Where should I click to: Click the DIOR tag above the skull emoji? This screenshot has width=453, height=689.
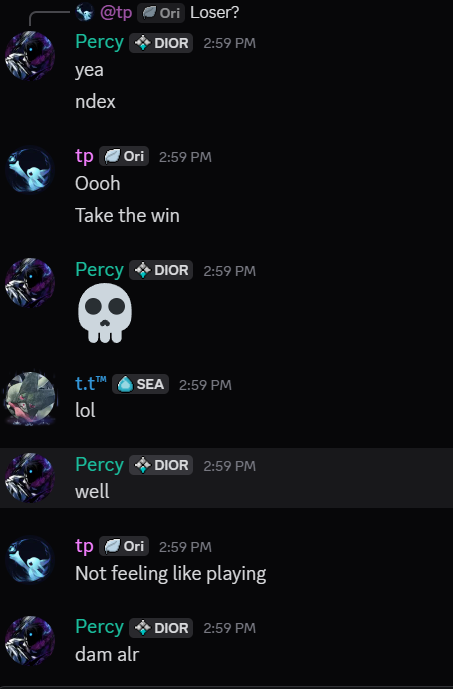[x=161, y=270]
